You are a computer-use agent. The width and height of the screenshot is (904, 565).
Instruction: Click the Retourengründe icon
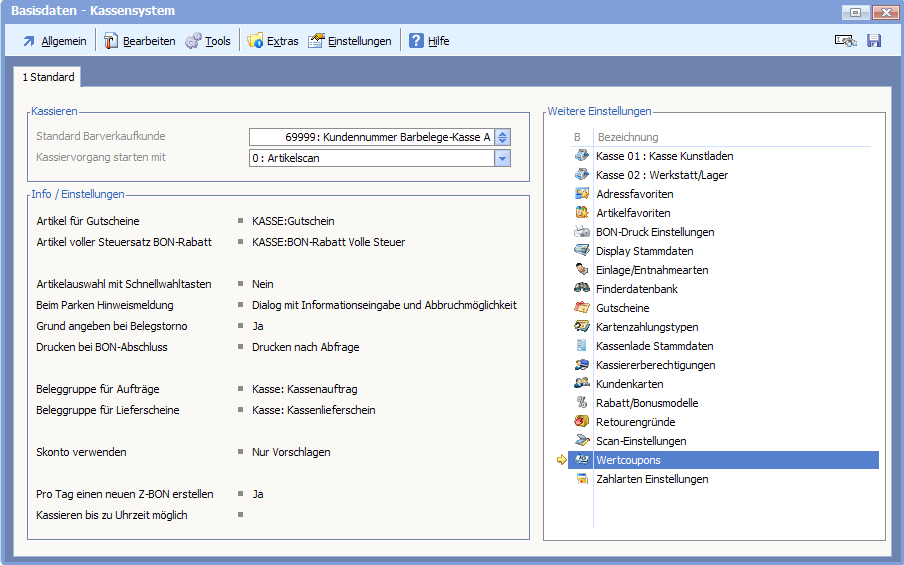582,422
